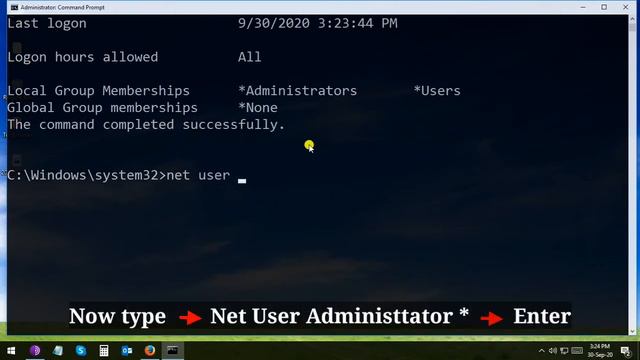
Task: Maximize the Command Prompt window
Action: tap(604, 7)
